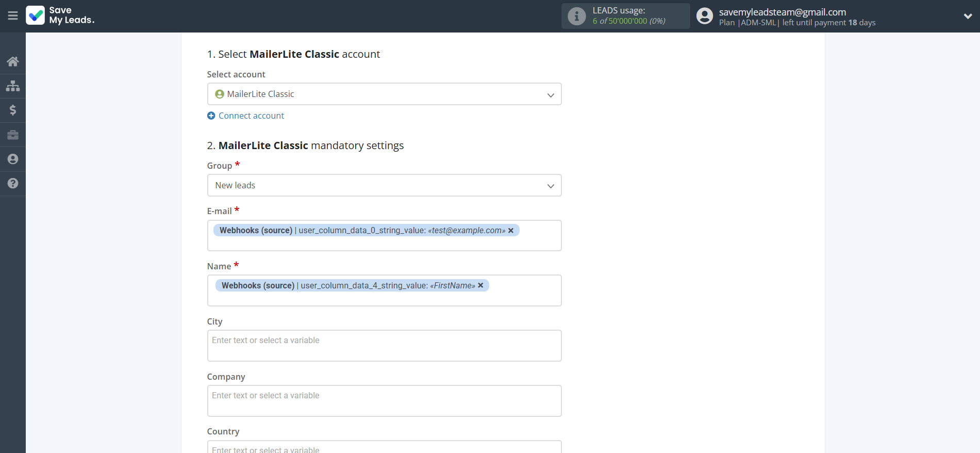Screen dimensions: 980x453
Task: Click the plus icon beside Connect account
Action: click(211, 116)
